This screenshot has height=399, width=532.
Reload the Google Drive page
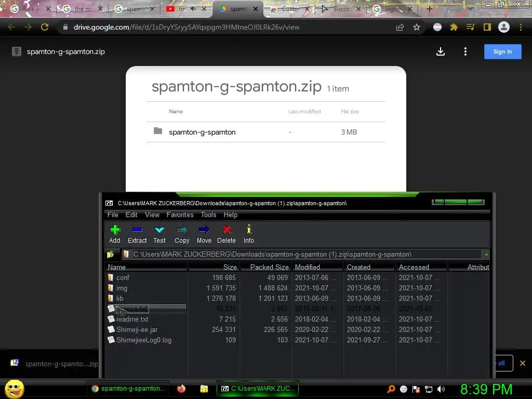tap(45, 27)
